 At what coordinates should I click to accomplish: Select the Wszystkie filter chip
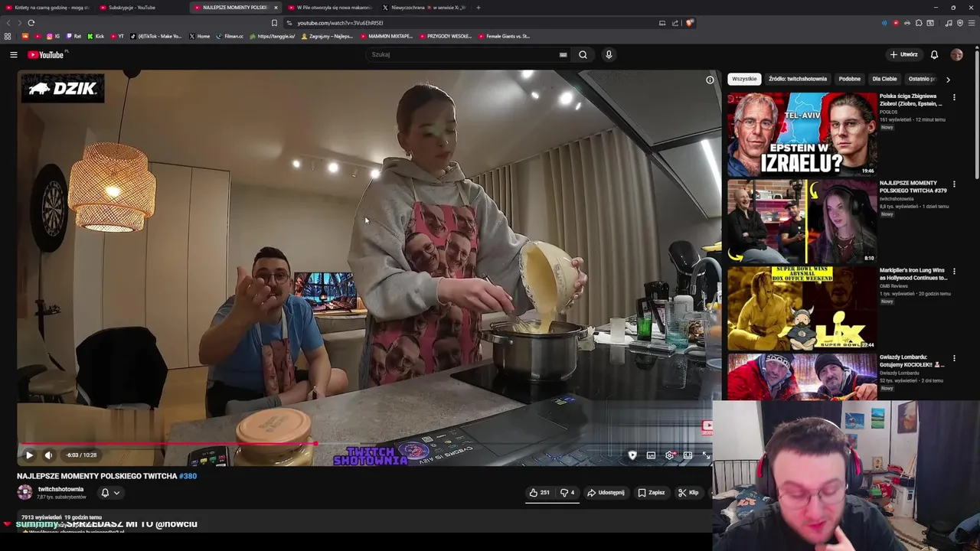click(744, 79)
